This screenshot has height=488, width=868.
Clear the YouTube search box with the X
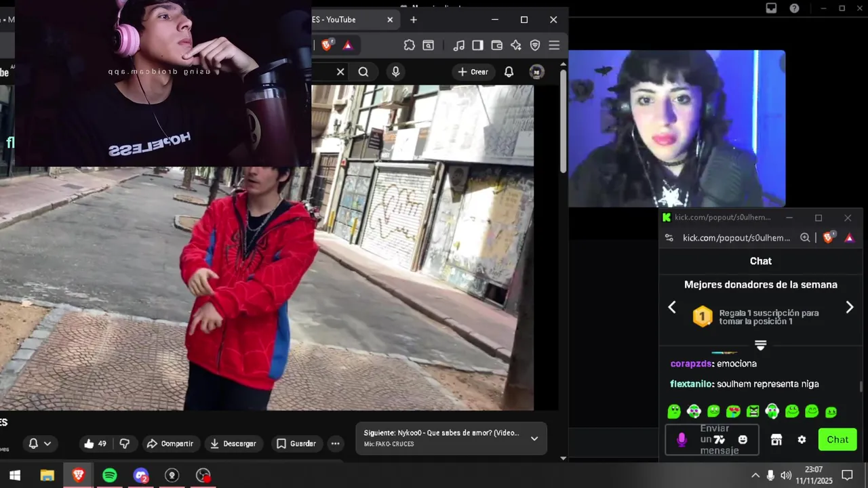click(x=340, y=72)
